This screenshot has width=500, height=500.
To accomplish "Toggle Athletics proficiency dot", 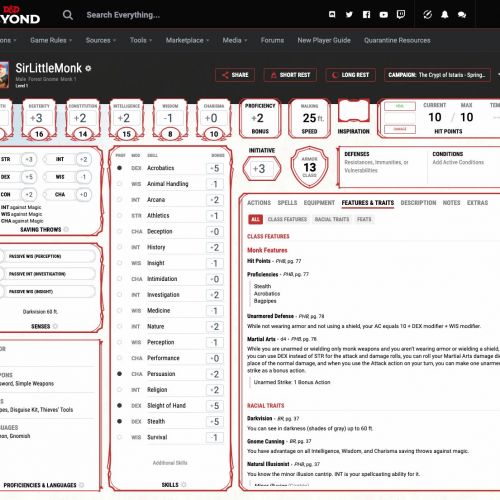I will pos(119,215).
